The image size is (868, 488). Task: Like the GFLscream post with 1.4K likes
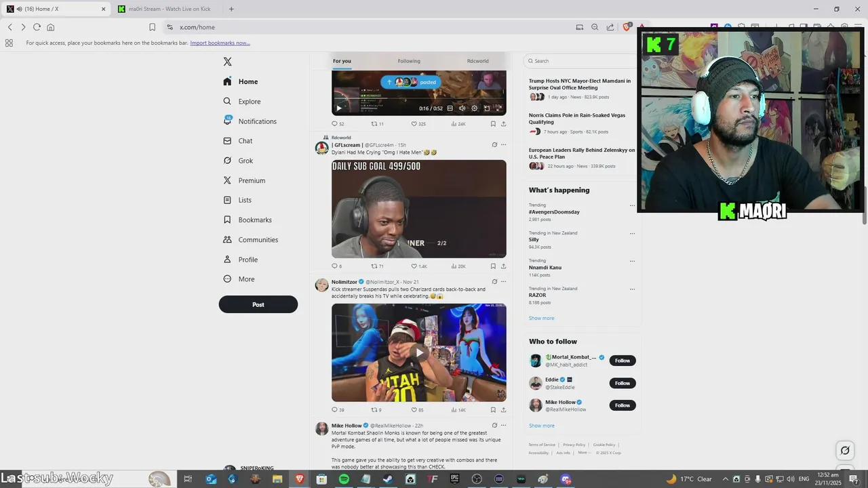[418, 266]
